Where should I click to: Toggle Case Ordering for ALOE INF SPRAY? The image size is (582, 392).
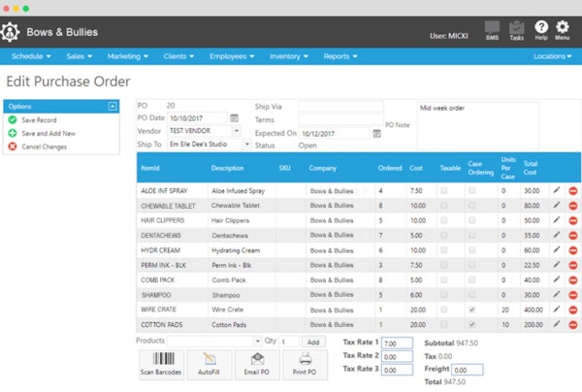(471, 190)
